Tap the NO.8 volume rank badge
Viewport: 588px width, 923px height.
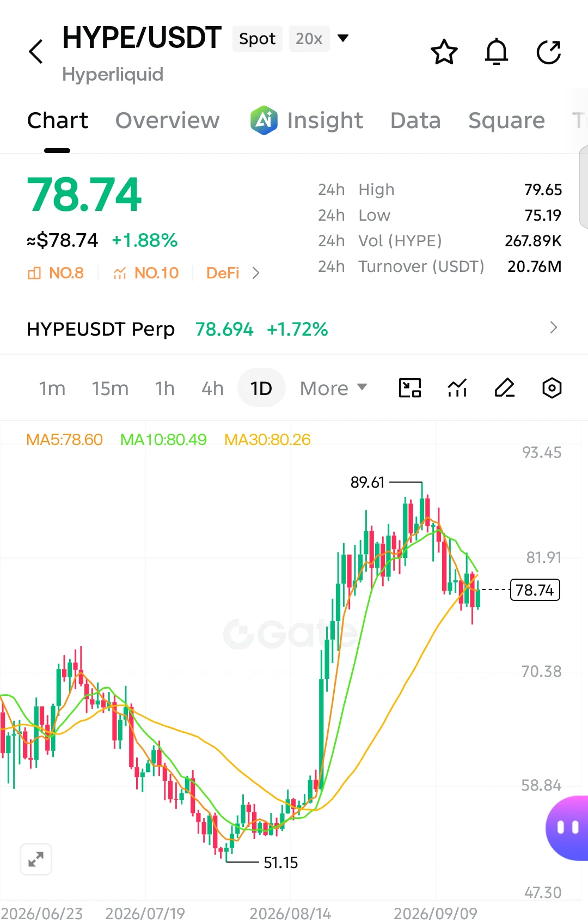(x=56, y=273)
